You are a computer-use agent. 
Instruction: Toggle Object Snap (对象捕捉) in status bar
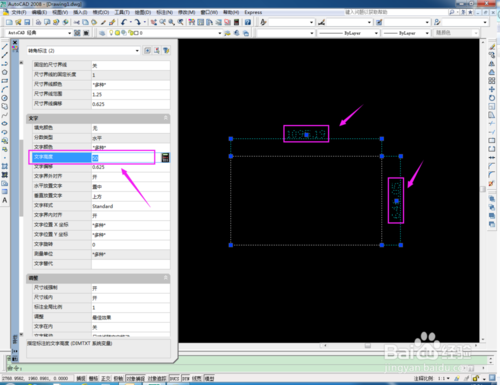pyautogui.click(x=135, y=378)
